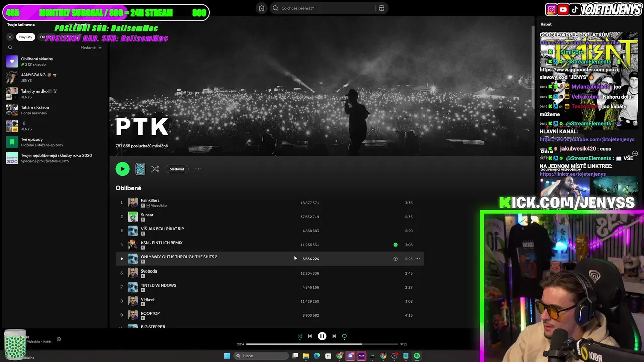The height and width of the screenshot is (362, 644).
Task: Open File Explorer from the taskbar
Action: (306, 356)
